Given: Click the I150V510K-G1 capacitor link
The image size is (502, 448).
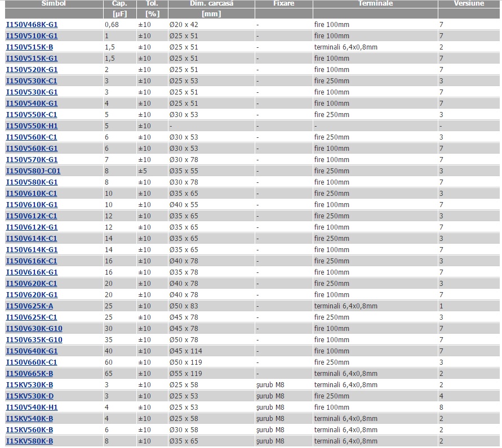Looking at the screenshot, I should (x=32, y=36).
